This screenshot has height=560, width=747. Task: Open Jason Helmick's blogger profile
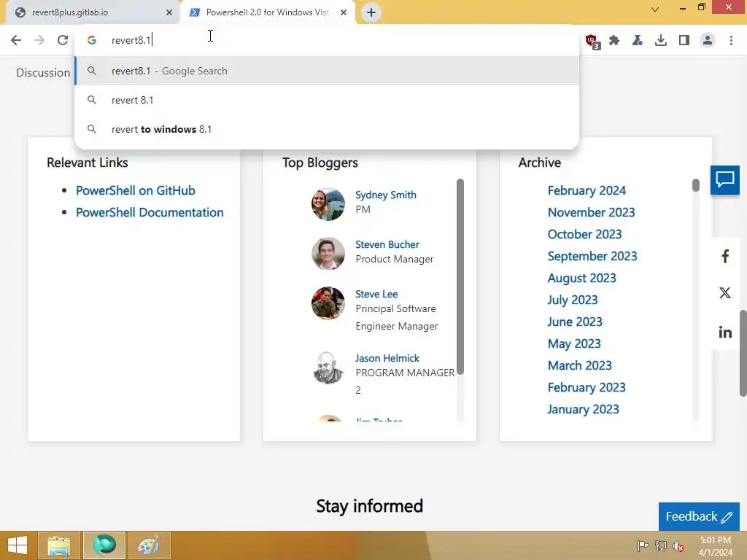(x=387, y=358)
